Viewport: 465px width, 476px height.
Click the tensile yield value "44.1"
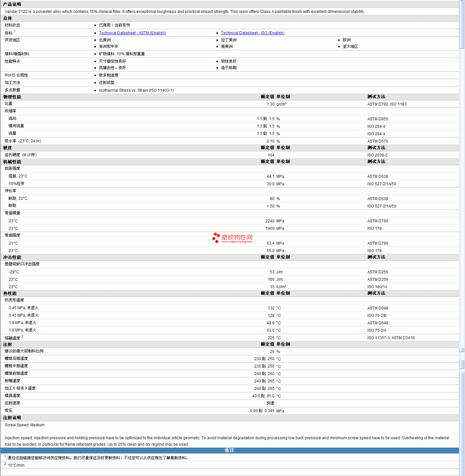coord(271,177)
